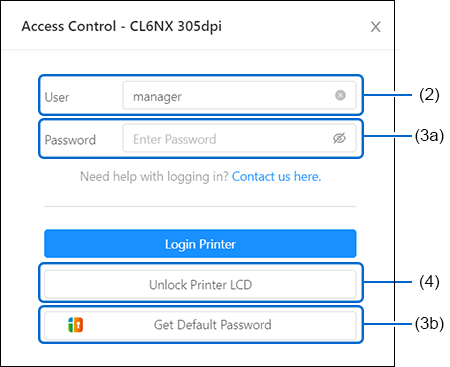Click the colorful key icon beside Get Default Password
This screenshot has width=450, height=367.
76,325
